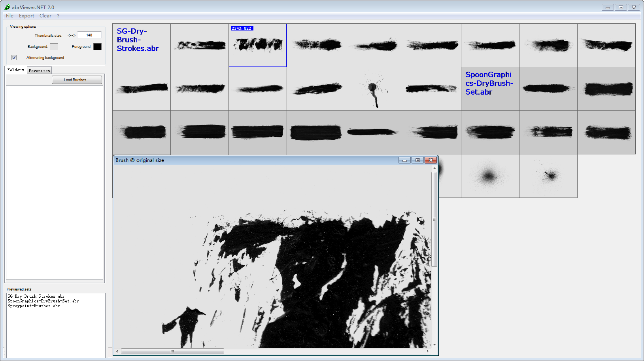Open the File menu

pyautogui.click(x=9, y=16)
